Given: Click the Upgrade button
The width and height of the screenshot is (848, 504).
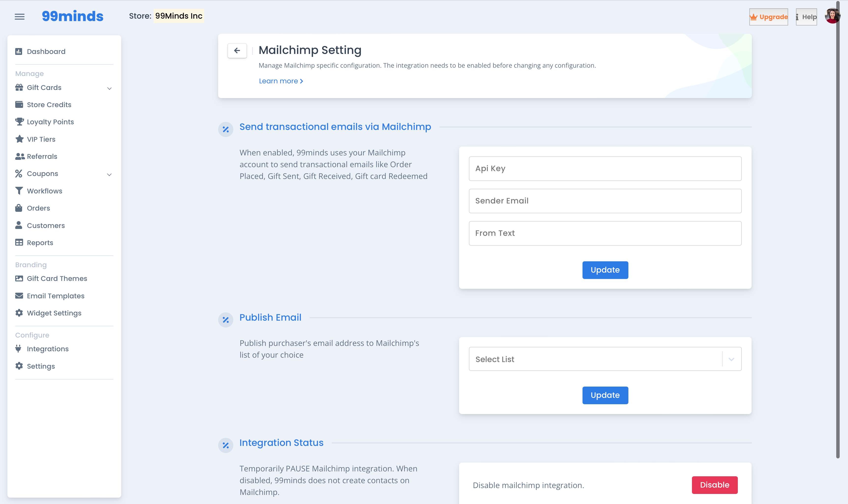Looking at the screenshot, I should point(768,17).
